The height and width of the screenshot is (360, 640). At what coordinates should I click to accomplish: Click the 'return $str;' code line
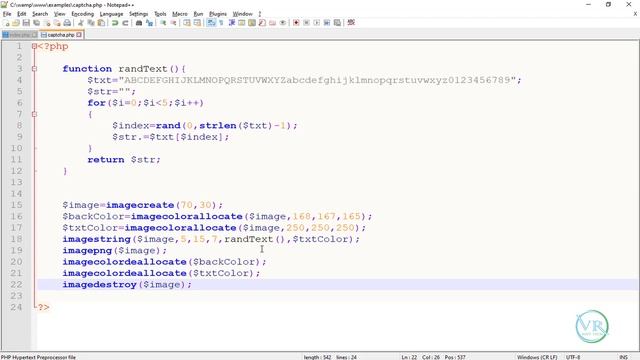(x=124, y=160)
